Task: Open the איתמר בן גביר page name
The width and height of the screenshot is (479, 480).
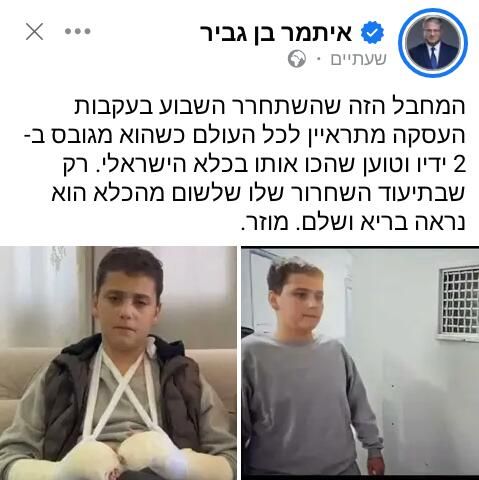Action: click(276, 33)
